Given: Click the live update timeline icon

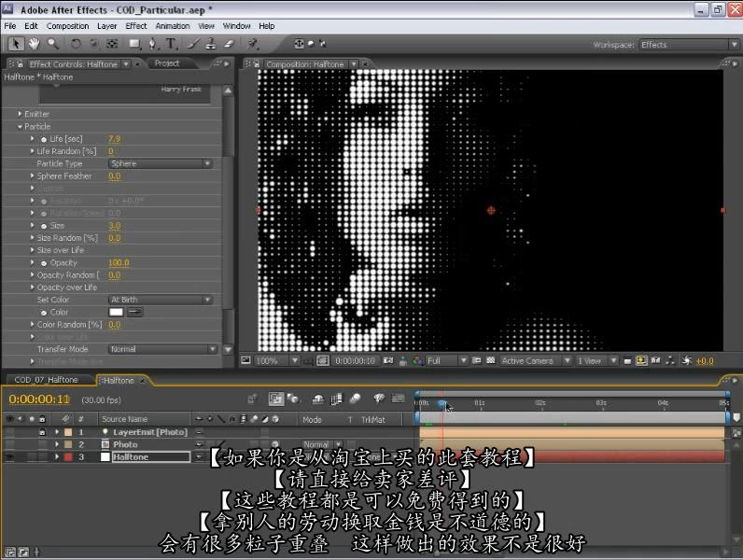Looking at the screenshot, I should pyautogui.click(x=275, y=399).
